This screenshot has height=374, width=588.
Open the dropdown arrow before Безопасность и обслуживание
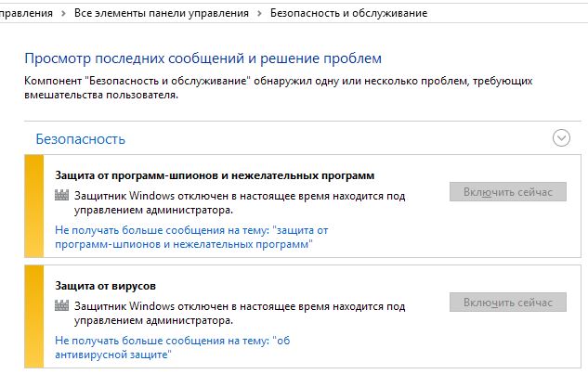tap(259, 14)
